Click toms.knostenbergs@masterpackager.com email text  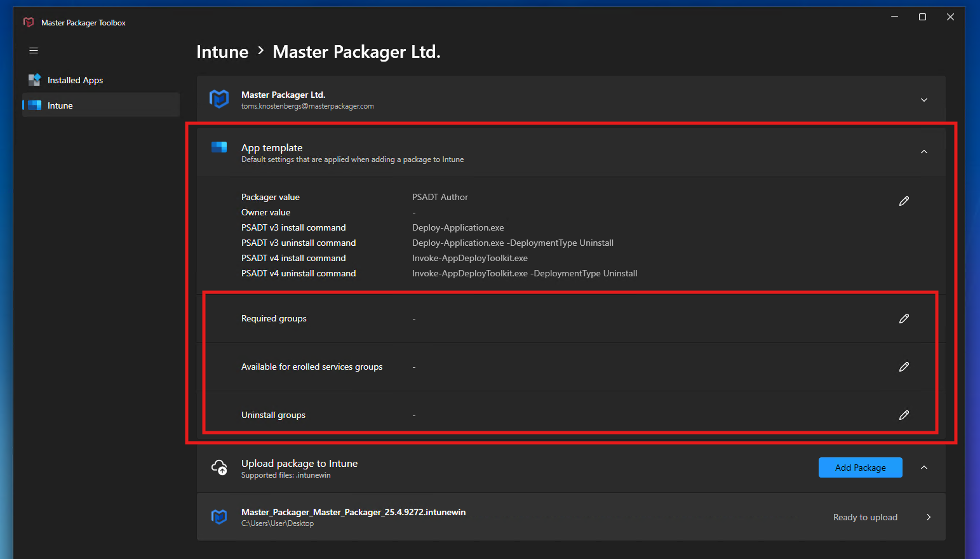(x=307, y=106)
